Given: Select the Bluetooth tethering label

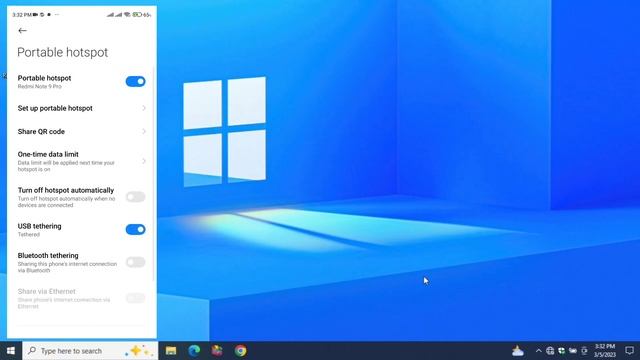Looking at the screenshot, I should (48, 256).
